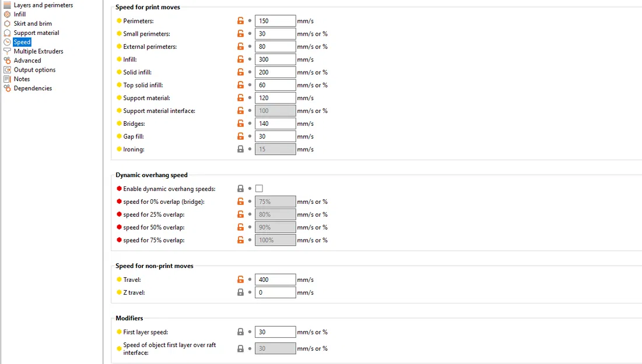Click the grey locked padlock beside Ironing

pyautogui.click(x=240, y=149)
